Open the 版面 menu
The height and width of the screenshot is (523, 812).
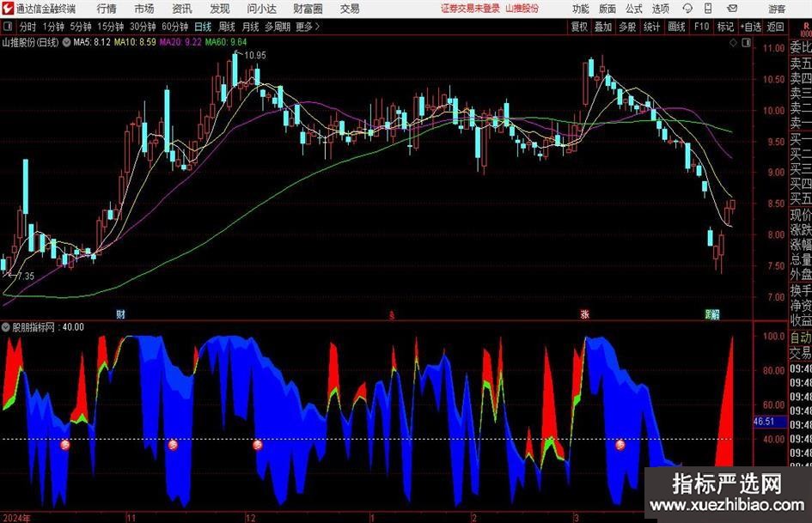click(x=607, y=9)
